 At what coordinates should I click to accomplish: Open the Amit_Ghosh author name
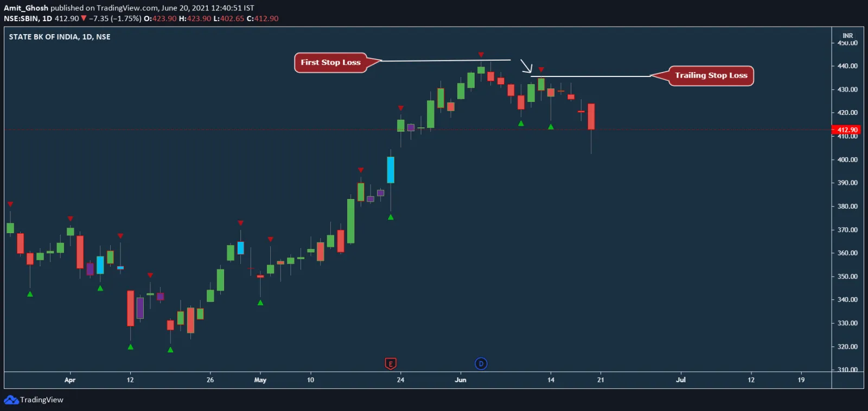click(x=26, y=8)
